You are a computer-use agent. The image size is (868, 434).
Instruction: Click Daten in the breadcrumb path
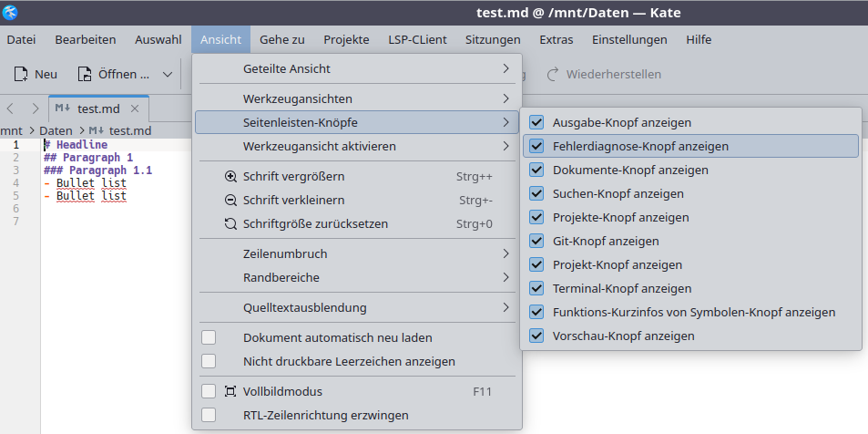coord(56,130)
